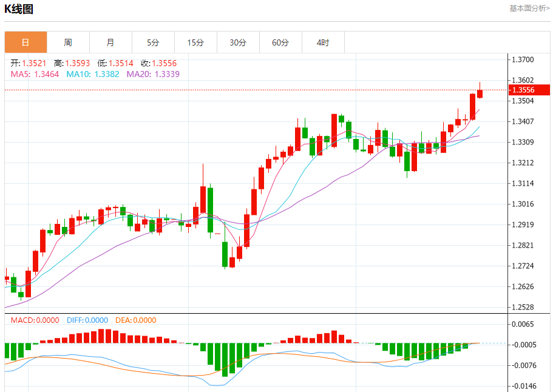
Task: Open the 15分 interval tab
Action: 195,42
